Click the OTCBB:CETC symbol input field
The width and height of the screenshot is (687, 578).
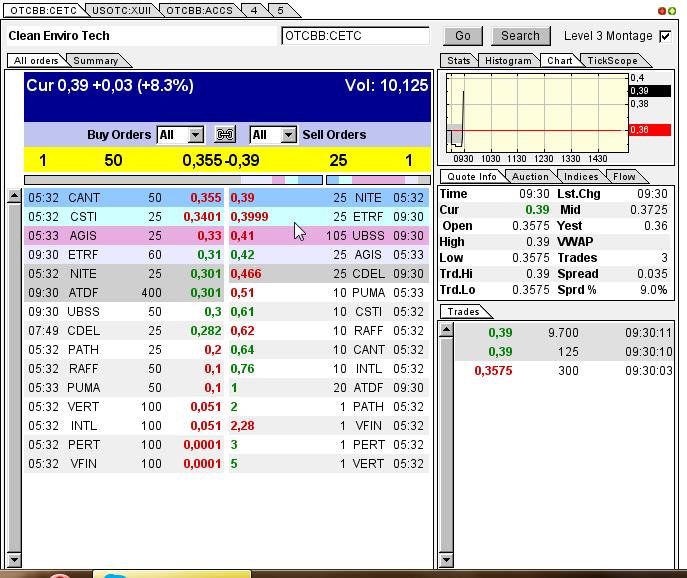point(355,36)
